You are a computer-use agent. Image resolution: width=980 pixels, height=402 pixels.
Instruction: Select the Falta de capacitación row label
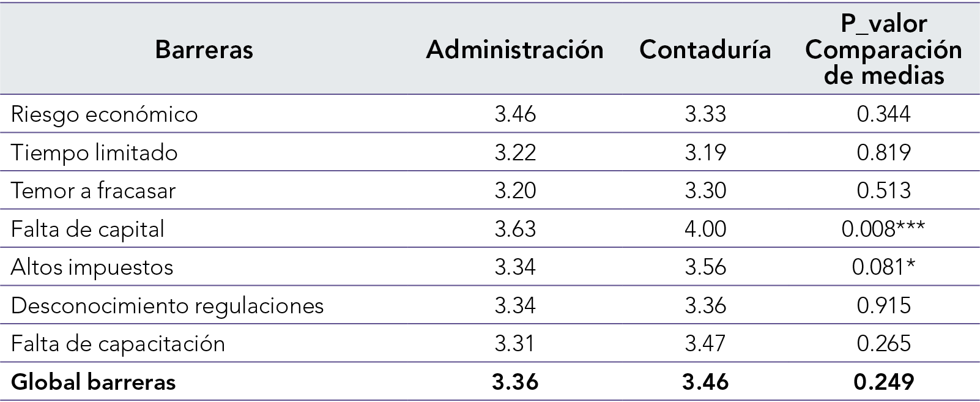coord(118,343)
